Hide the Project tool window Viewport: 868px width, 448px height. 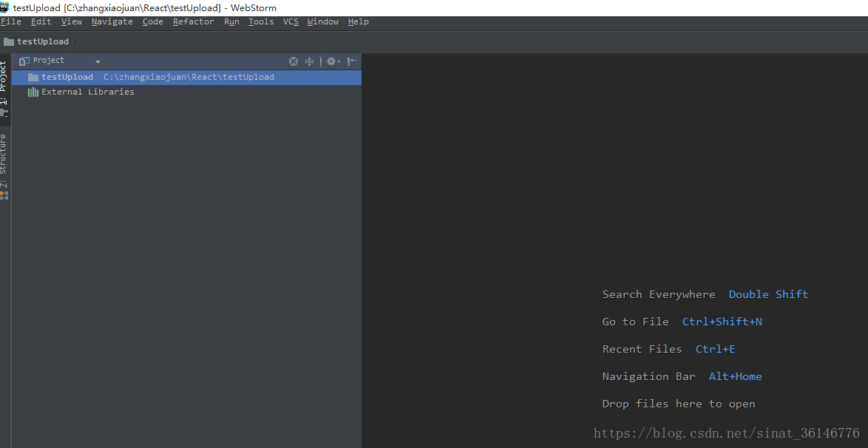point(351,61)
